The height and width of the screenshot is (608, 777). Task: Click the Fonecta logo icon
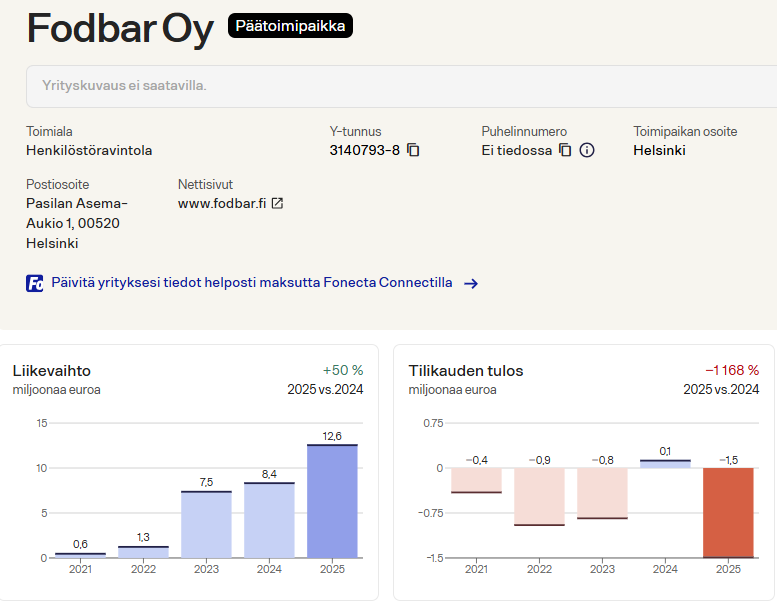35,283
